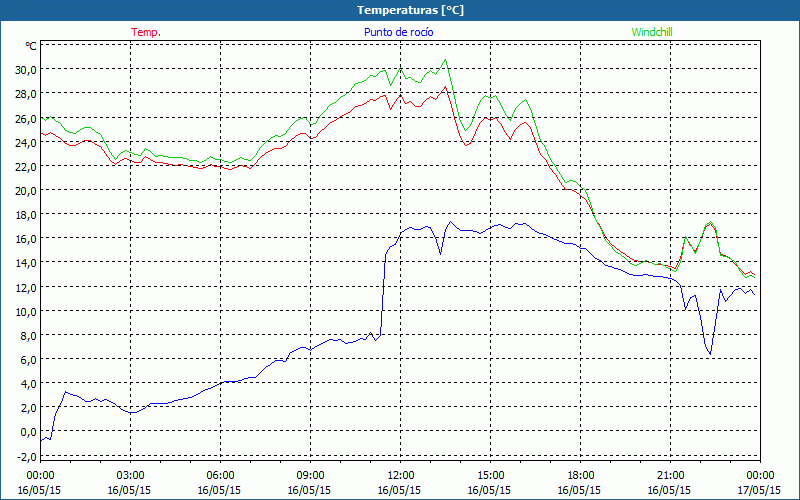Click the '28,0' y-axis value

tap(26, 94)
